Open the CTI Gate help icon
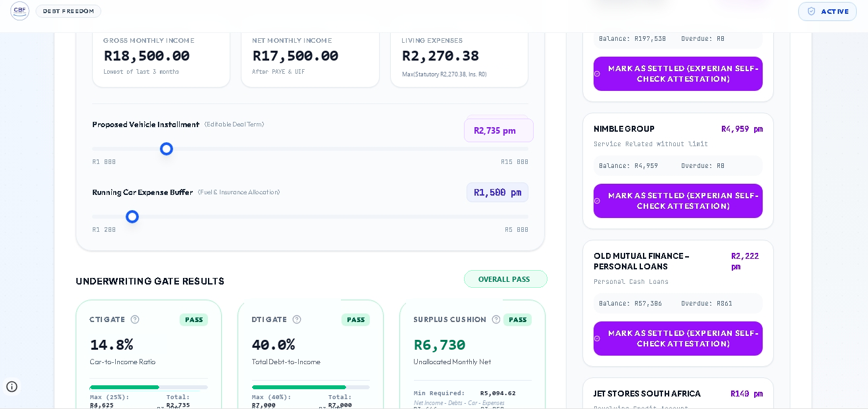 [x=135, y=319]
